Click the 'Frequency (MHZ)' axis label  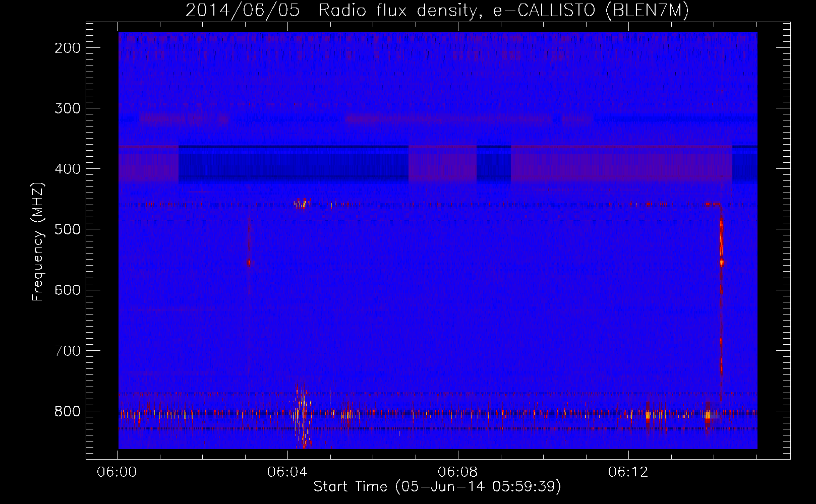(38, 242)
